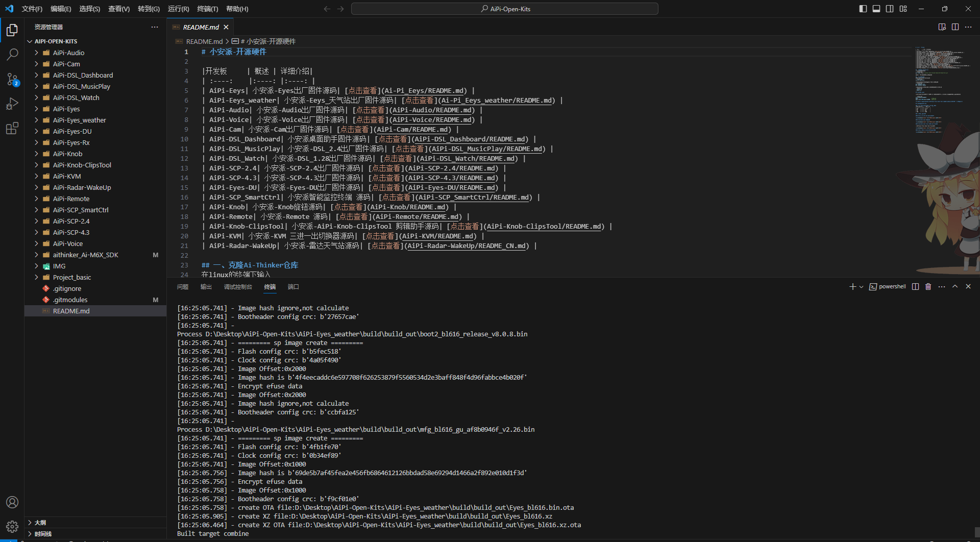This screenshot has width=980, height=542.
Task: Split the editor to the right
Action: point(955,27)
